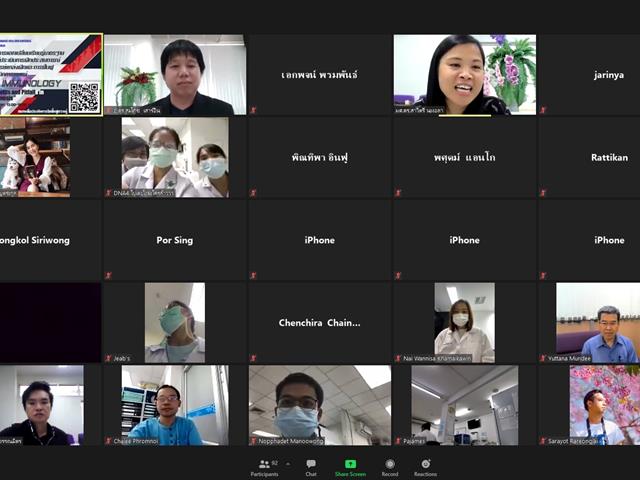
Task: Click the 'Yuttana Mundee' name label
Action: pos(569,358)
